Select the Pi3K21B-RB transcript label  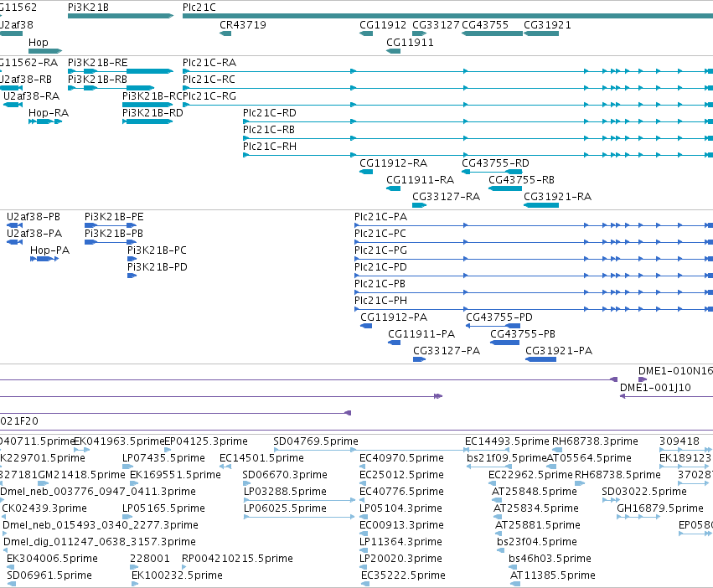click(x=97, y=79)
